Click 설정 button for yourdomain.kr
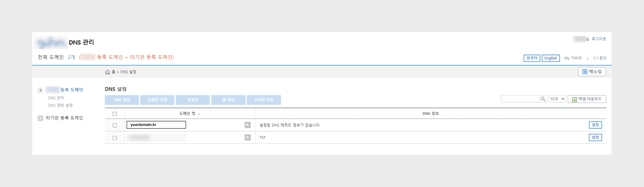The height and width of the screenshot is (187, 644). [595, 125]
